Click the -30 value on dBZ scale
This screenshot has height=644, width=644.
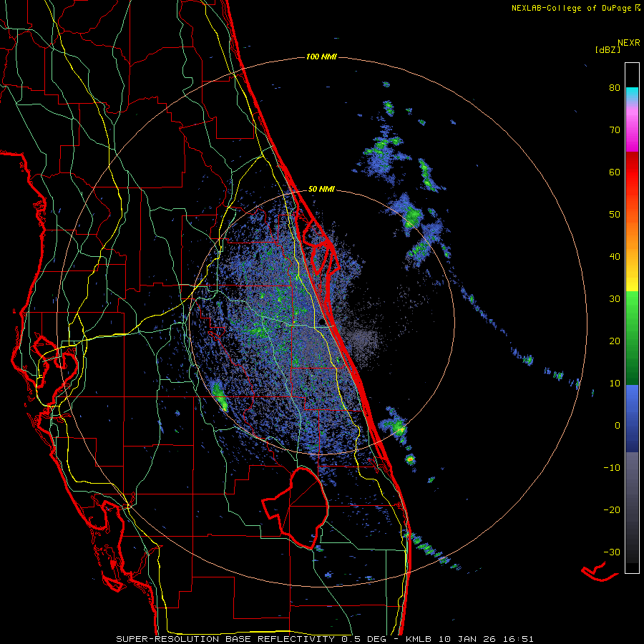pos(612,552)
